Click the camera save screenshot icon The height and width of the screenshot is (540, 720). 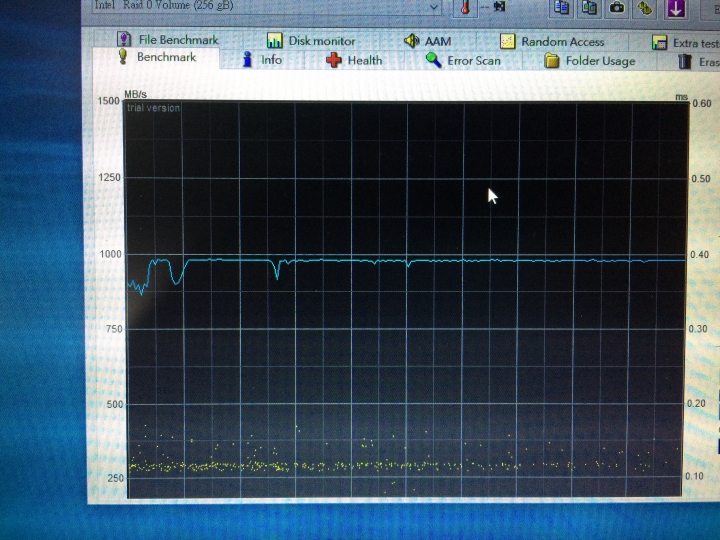(x=617, y=7)
